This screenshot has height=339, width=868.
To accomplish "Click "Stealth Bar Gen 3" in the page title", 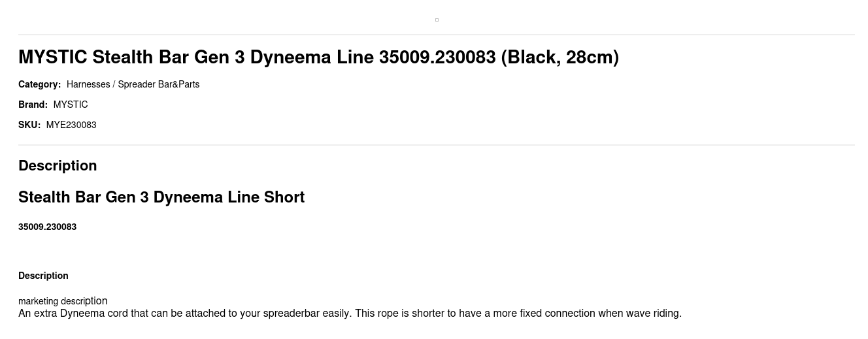I will pyautogui.click(x=168, y=57).
